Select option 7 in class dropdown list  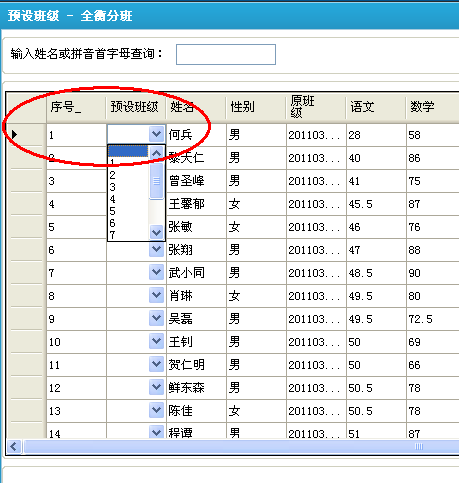click(x=128, y=235)
